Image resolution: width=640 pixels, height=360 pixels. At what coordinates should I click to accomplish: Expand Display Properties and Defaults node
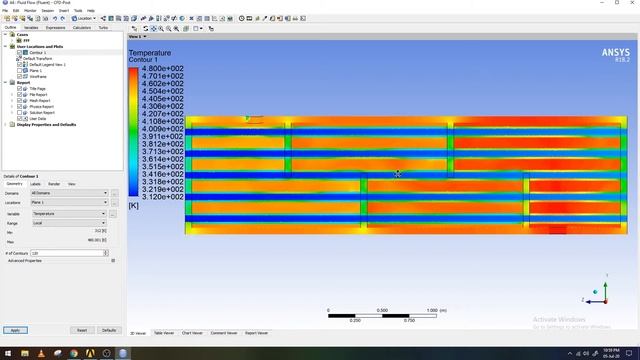click(x=5, y=124)
